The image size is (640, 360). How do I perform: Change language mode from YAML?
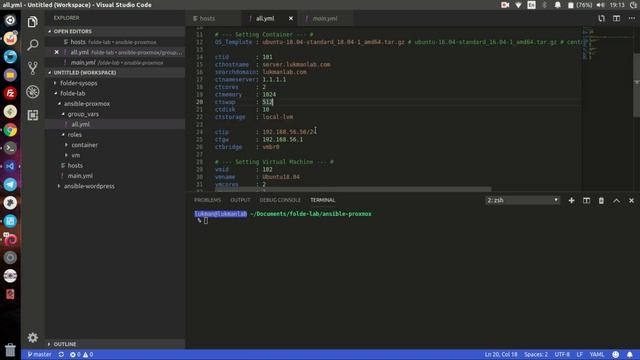(x=597, y=354)
